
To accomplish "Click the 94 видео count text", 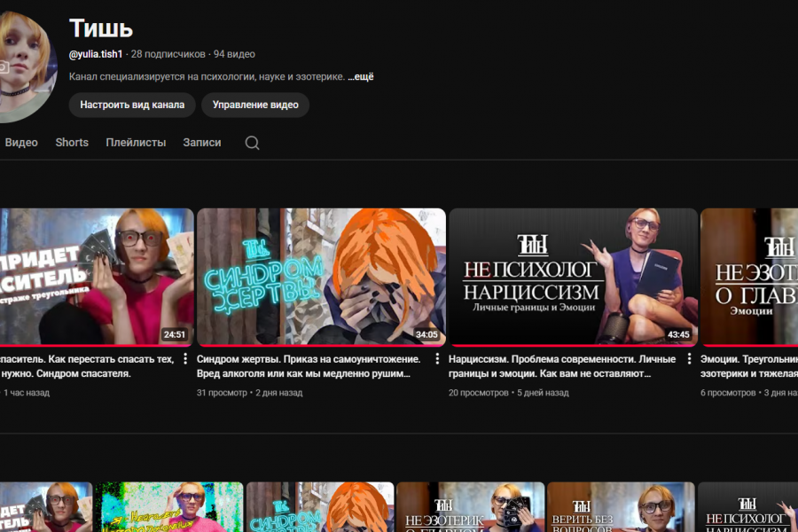I will click(234, 54).
